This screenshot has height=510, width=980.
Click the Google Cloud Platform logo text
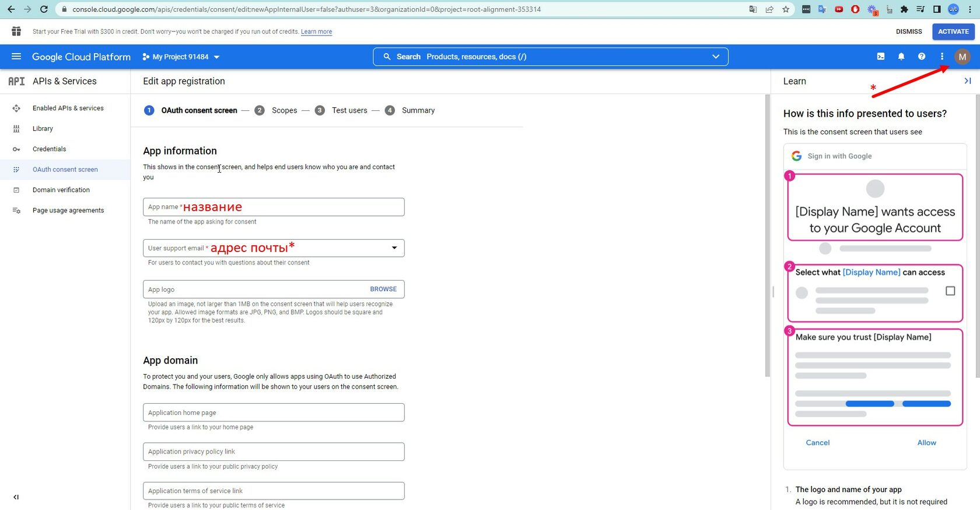point(81,57)
